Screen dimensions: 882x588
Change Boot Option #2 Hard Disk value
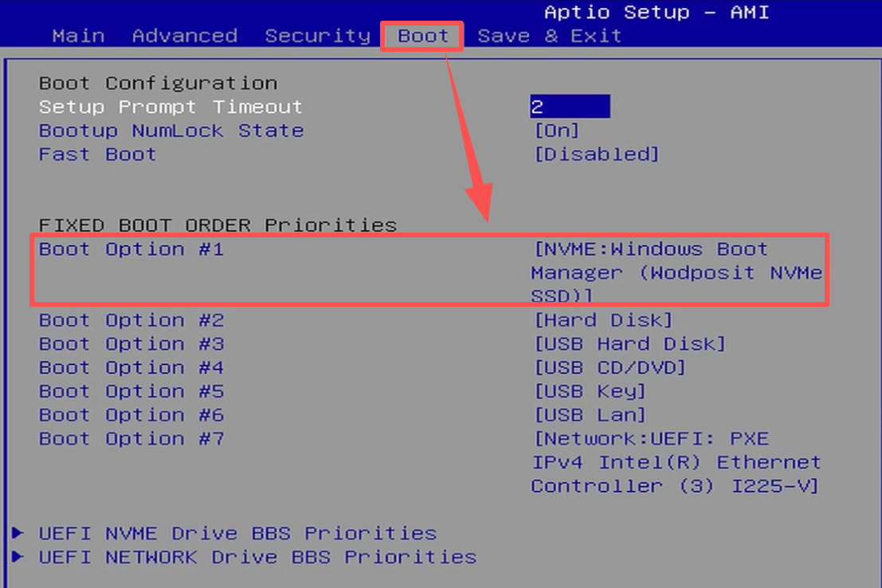coord(603,320)
